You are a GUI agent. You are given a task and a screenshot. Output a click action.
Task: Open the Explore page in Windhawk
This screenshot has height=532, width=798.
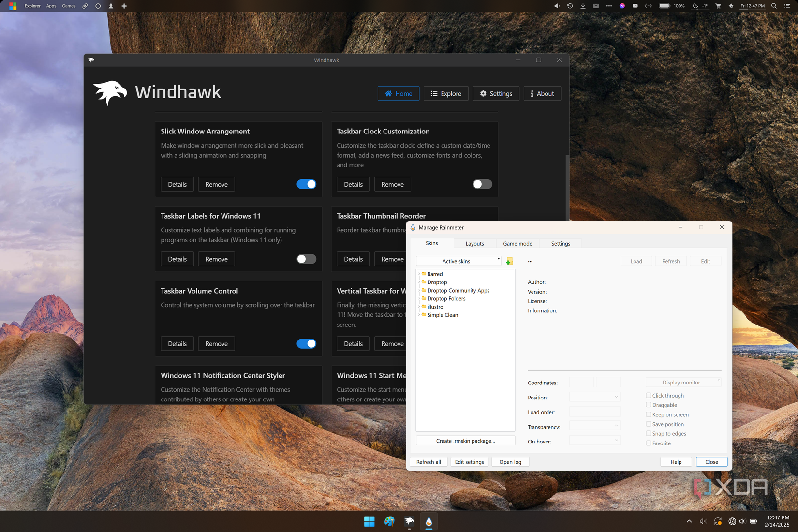(445, 93)
